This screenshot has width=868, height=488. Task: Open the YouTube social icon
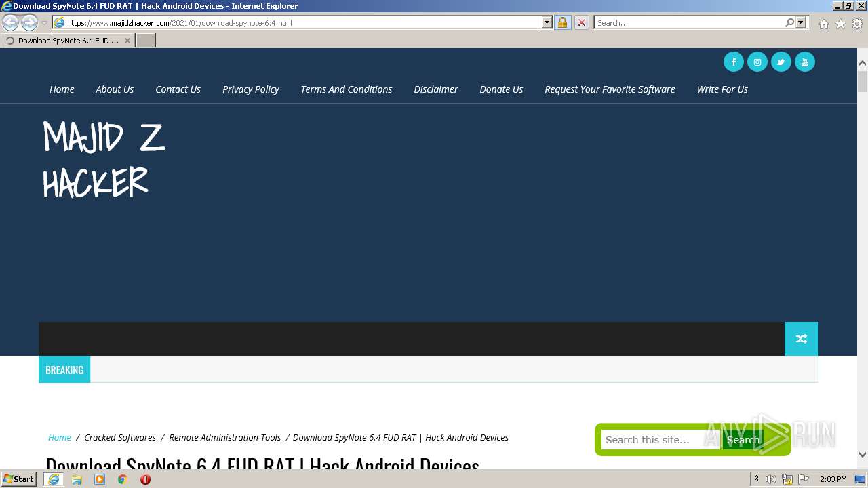805,62
